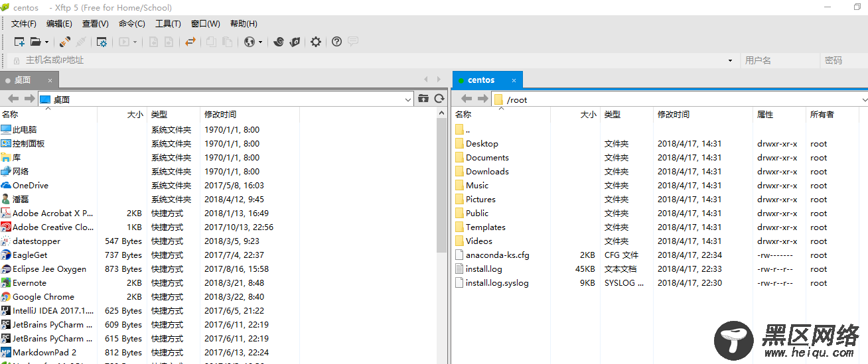
Task: Expand the remote /root path dropdown
Action: 864,99
